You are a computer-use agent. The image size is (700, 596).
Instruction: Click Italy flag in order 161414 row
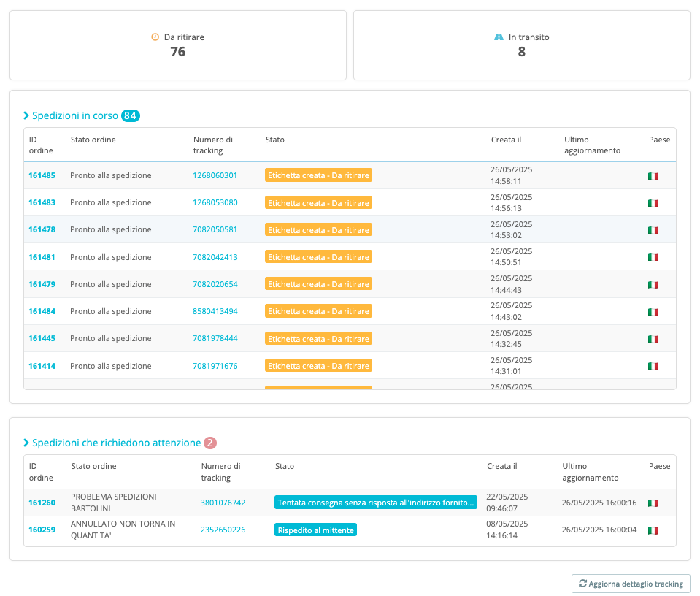pos(653,366)
